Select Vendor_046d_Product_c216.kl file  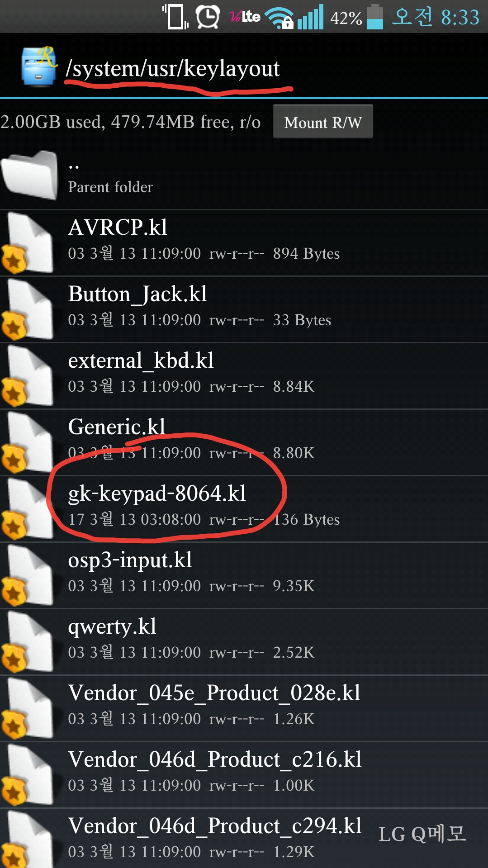pyautogui.click(x=244, y=775)
